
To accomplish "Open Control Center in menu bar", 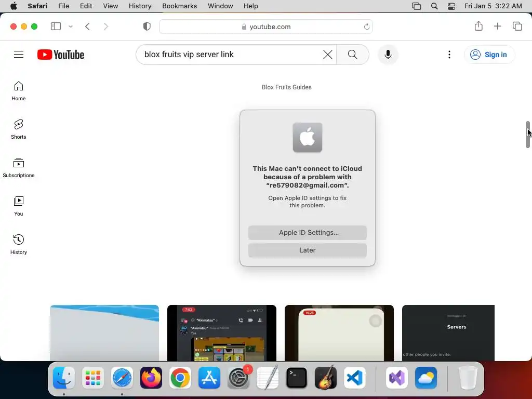I will [x=451, y=6].
